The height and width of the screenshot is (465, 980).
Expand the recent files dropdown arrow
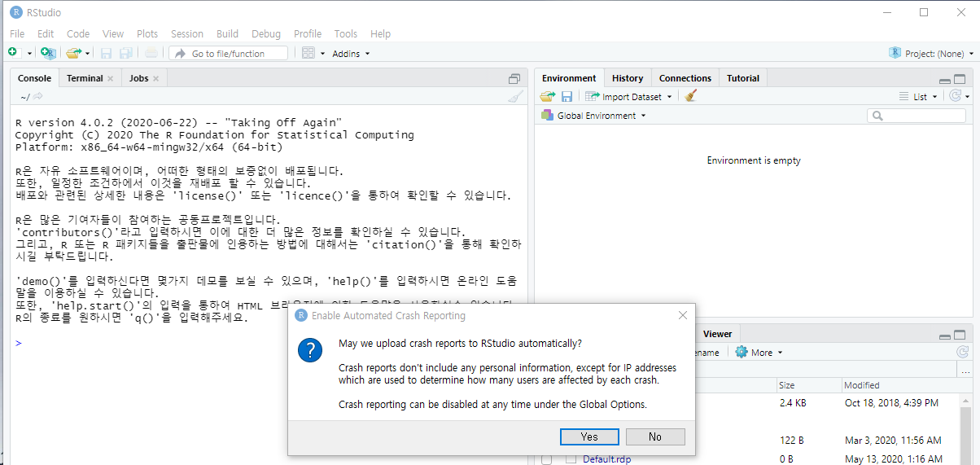(x=87, y=54)
